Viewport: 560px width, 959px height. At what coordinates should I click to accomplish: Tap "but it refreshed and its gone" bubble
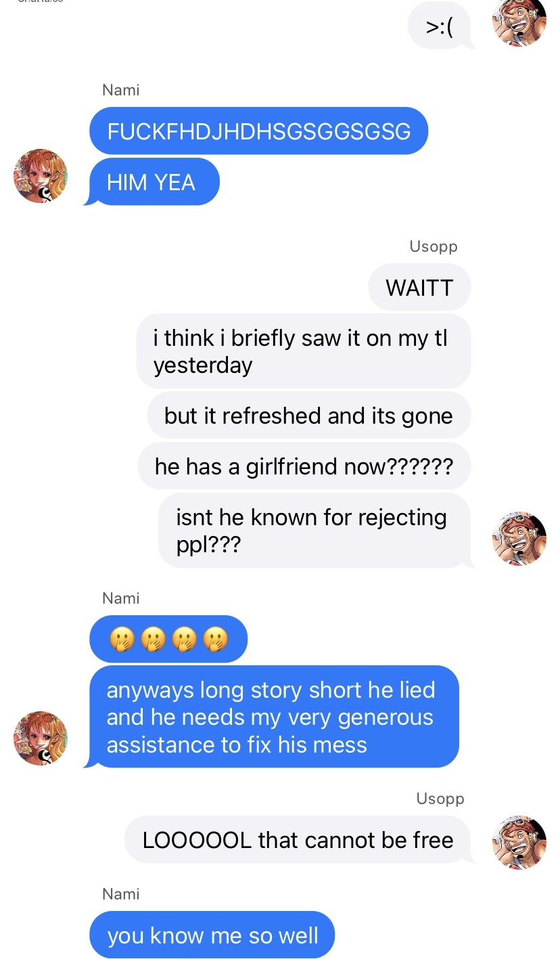coord(308,415)
